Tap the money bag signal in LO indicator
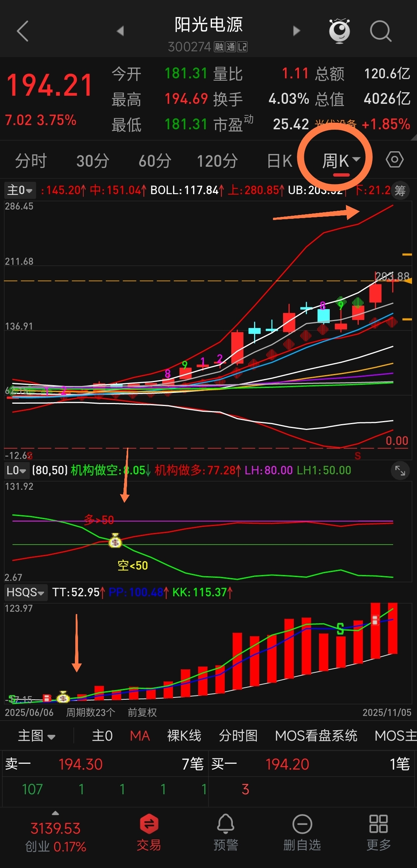 (115, 541)
